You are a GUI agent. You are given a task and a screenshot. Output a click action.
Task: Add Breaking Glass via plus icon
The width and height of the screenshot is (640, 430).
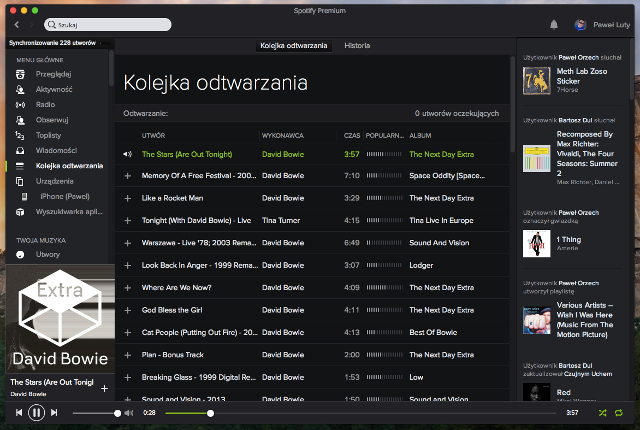pyautogui.click(x=128, y=378)
